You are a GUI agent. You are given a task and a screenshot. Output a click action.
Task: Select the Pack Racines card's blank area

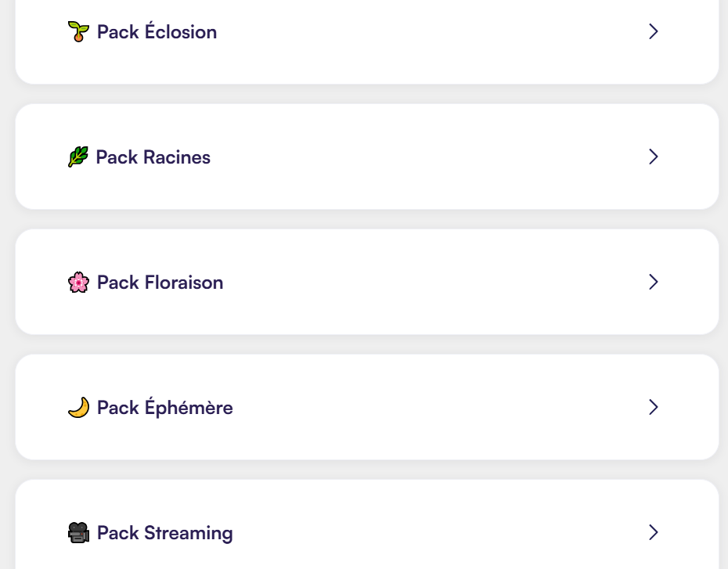pyautogui.click(x=418, y=157)
